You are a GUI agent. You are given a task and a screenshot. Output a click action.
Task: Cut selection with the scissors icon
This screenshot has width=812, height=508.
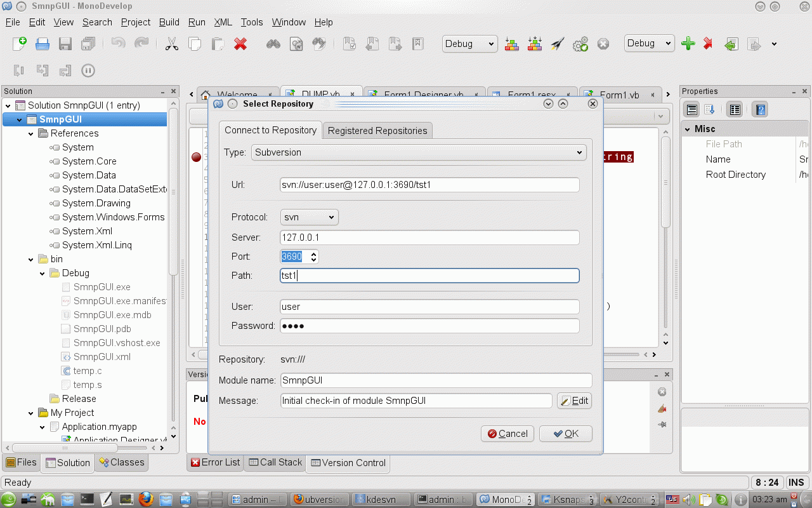(171, 44)
